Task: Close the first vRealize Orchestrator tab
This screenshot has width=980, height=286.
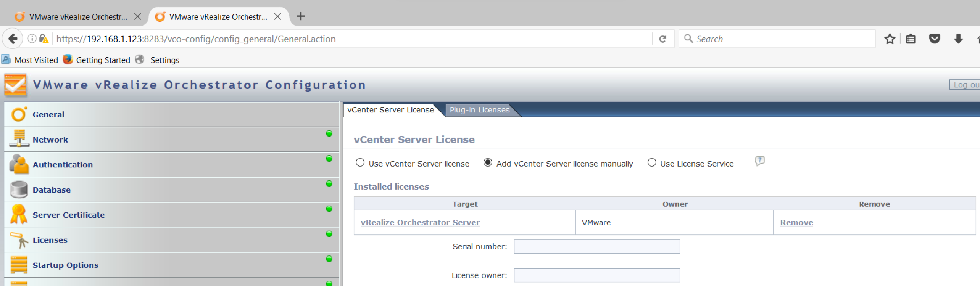Action: 138,16
